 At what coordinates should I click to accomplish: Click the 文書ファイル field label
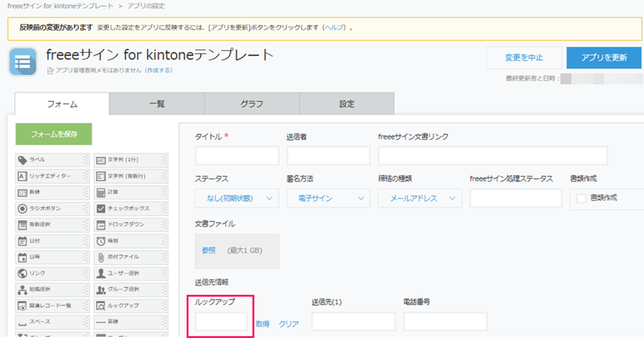click(x=215, y=224)
